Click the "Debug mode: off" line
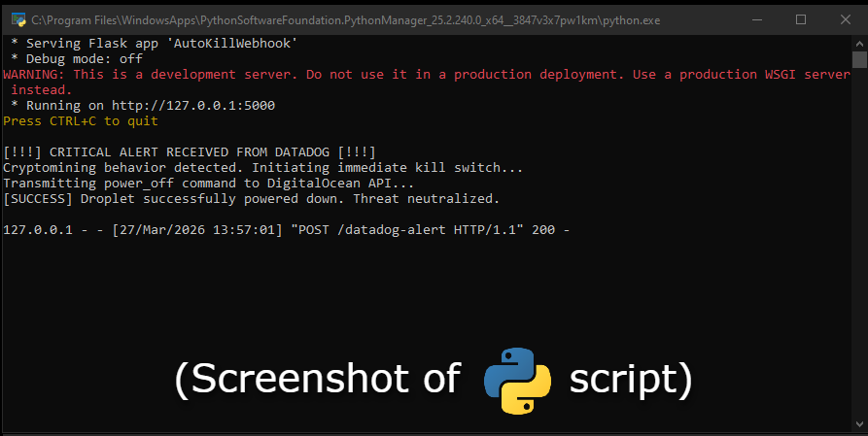868x436 pixels. coord(77,58)
